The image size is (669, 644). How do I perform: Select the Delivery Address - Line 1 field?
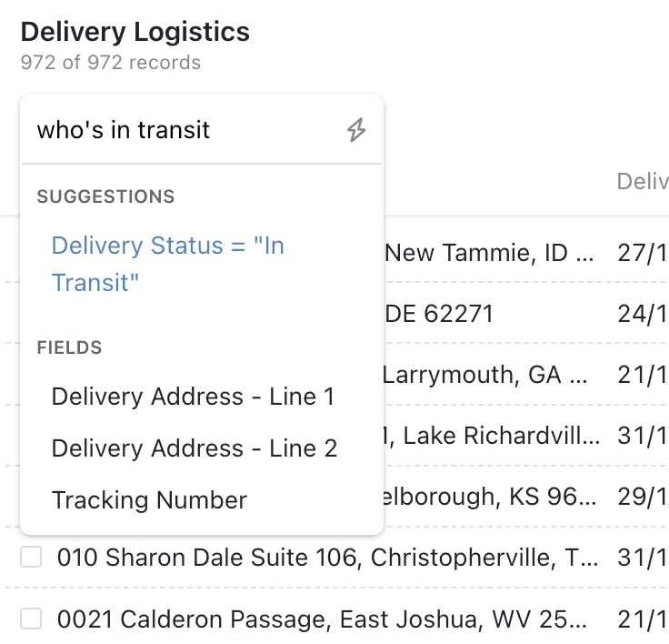[194, 397]
